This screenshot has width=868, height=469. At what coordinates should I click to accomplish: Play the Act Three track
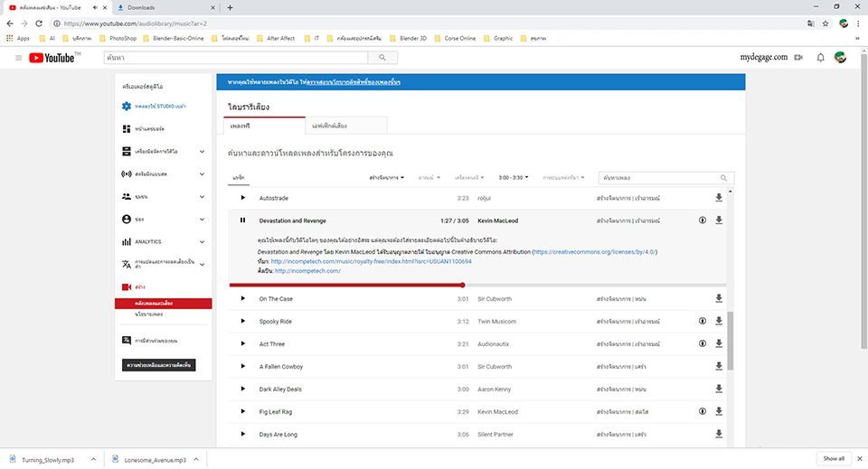pos(242,343)
